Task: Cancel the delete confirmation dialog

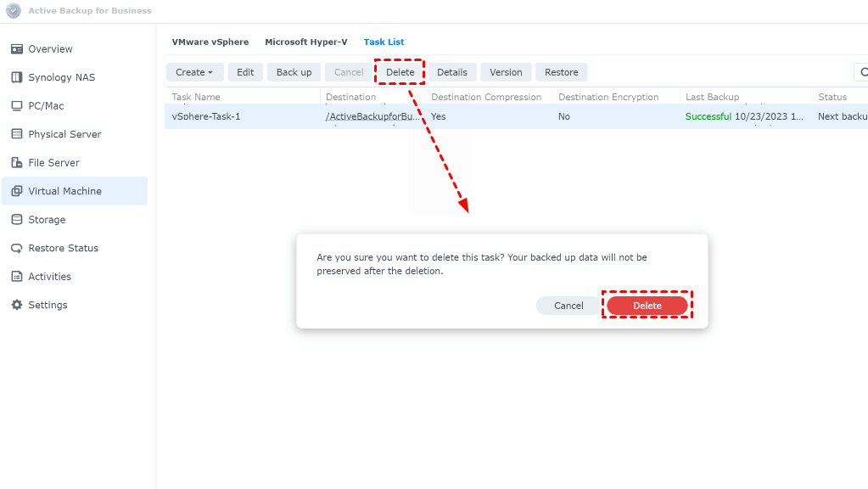Action: tap(567, 305)
